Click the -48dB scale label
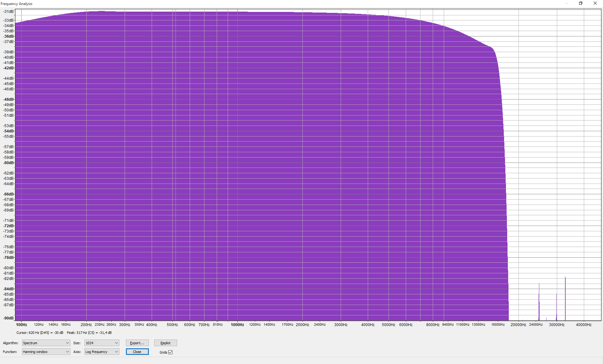Viewport: 603px width, 364px height. click(x=8, y=99)
